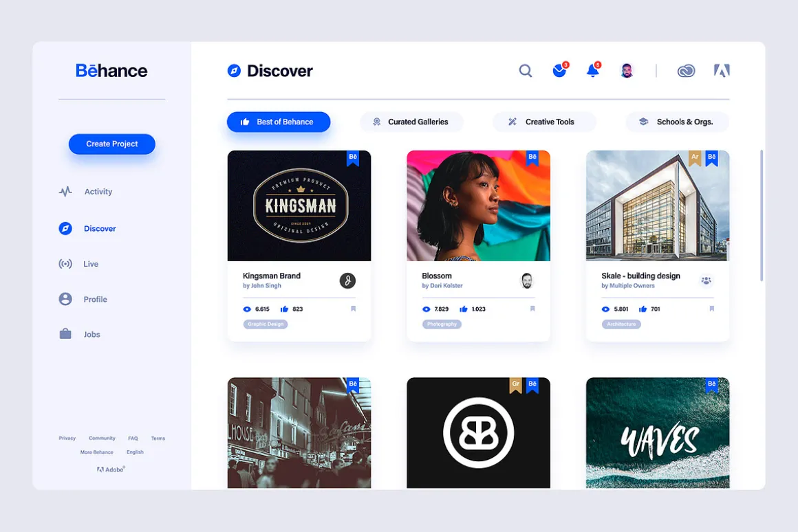The image size is (798, 532).
Task: Click the Jobs briefcase icon
Action: [65, 334]
